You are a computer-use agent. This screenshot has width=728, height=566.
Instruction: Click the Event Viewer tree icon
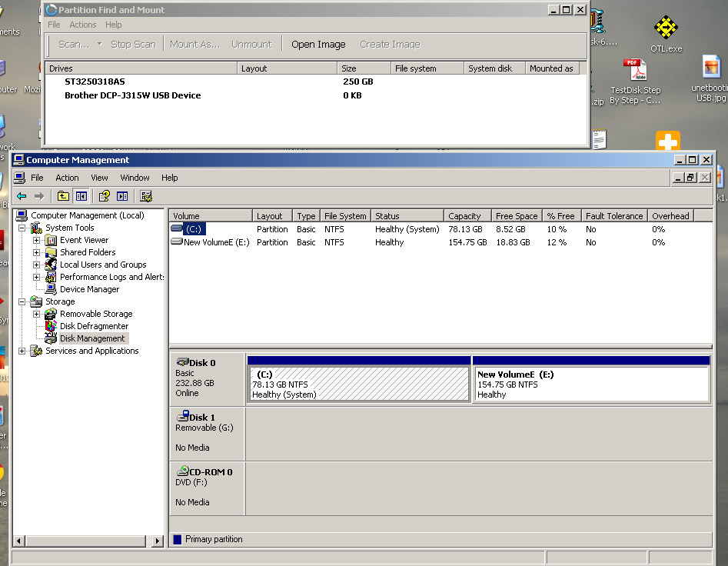51,240
